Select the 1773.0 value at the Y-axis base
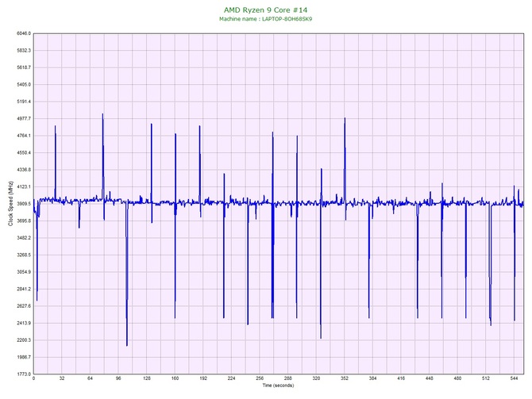This screenshot has width=532, height=399. 24,374
